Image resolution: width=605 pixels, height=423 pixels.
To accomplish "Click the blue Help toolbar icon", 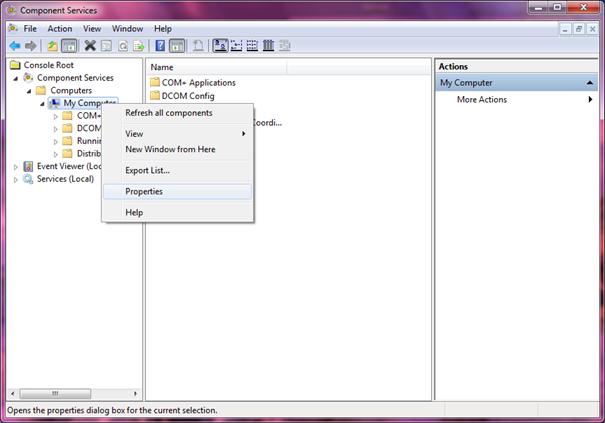I will click(160, 46).
